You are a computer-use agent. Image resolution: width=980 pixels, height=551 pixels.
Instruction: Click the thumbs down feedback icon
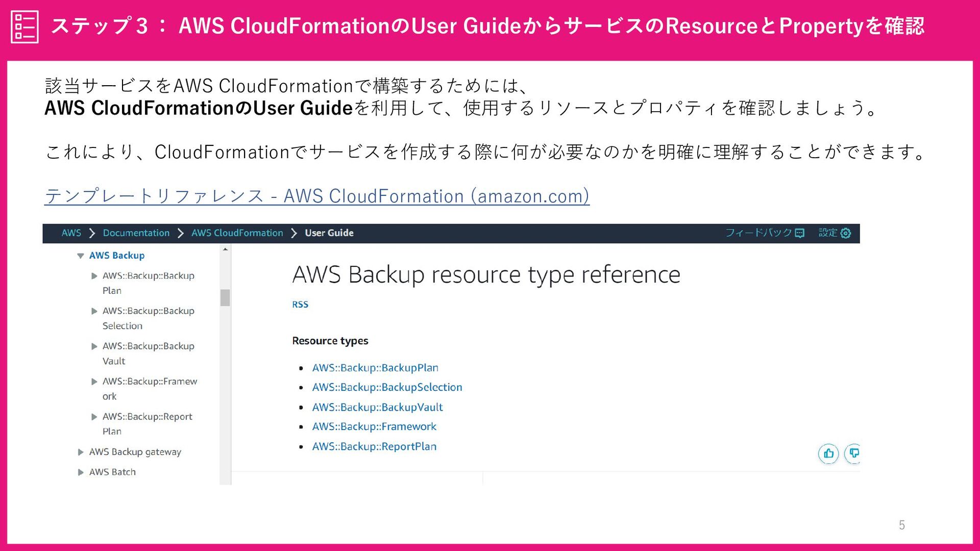[x=853, y=454]
